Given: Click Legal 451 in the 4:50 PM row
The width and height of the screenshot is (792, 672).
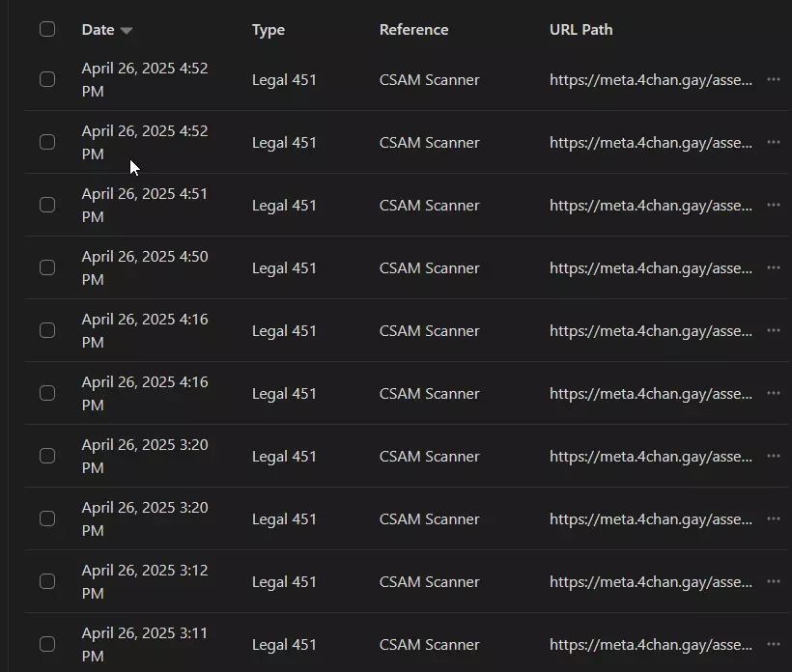Looking at the screenshot, I should [x=284, y=268].
